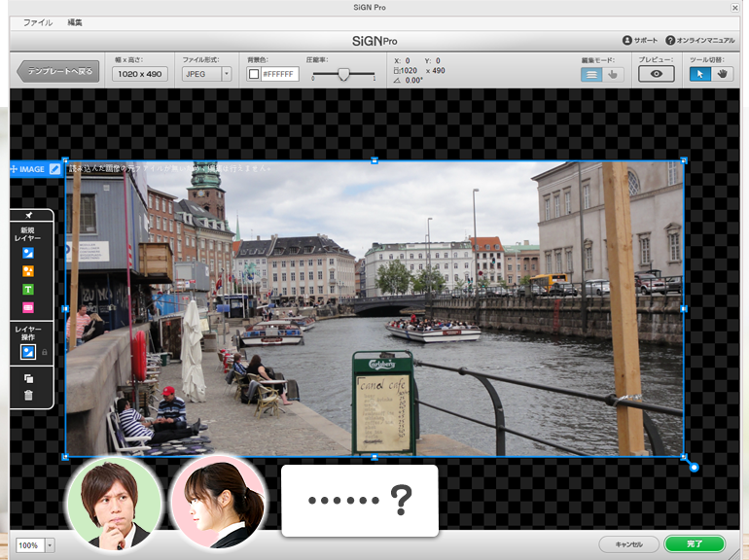Open the 編集 menu
The height and width of the screenshot is (560, 749).
pyautogui.click(x=75, y=22)
